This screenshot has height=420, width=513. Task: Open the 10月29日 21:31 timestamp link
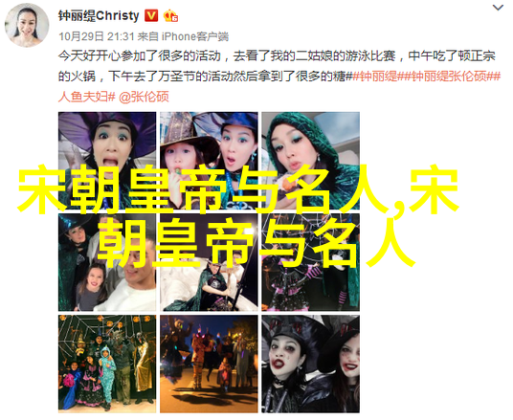point(97,36)
